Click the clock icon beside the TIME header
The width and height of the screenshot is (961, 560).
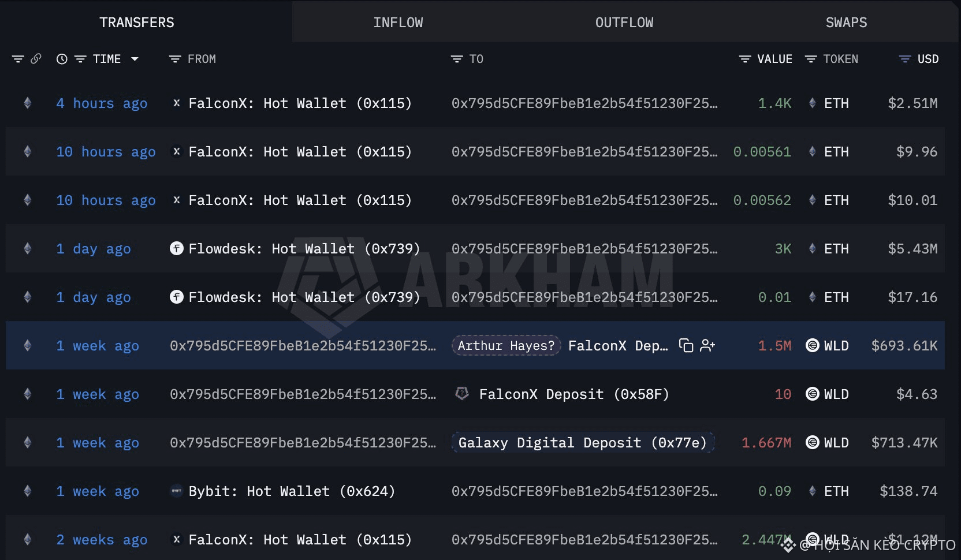62,59
